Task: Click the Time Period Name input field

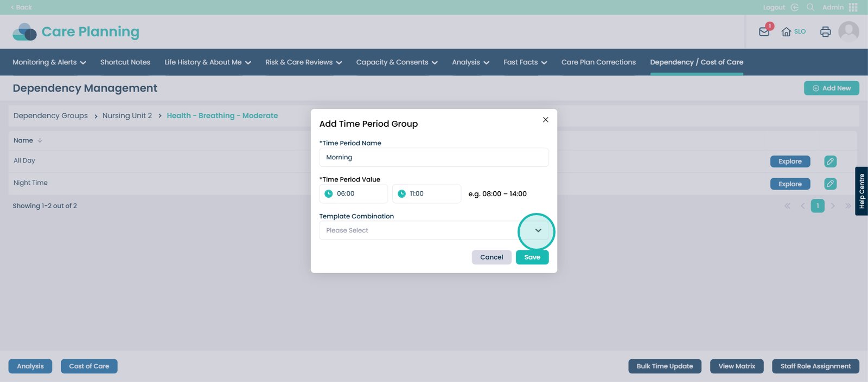Action: click(433, 158)
